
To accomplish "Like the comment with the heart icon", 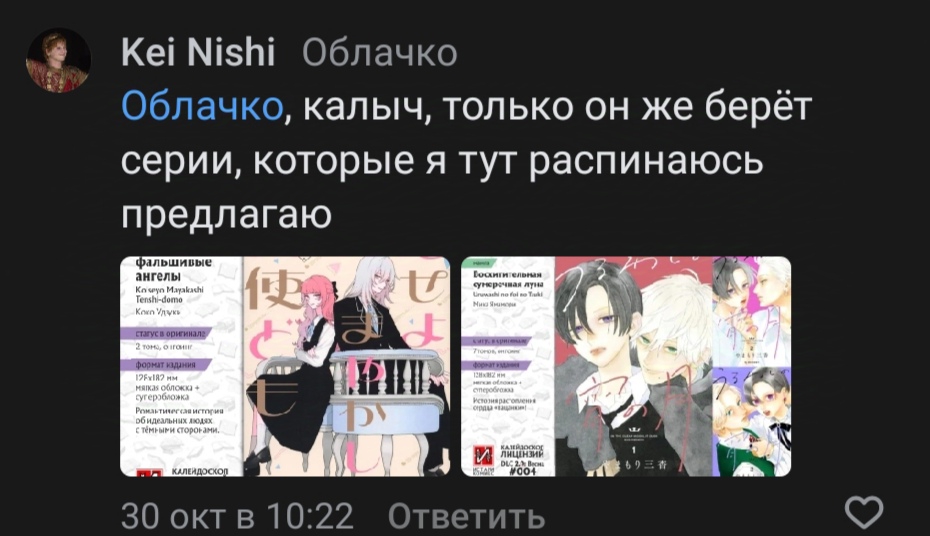I will point(864,512).
